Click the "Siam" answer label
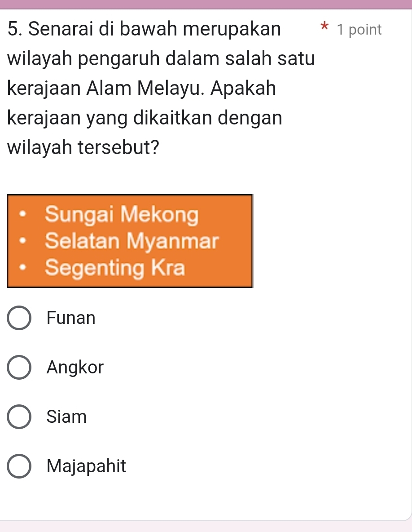The image size is (412, 532). pyautogui.click(x=66, y=417)
